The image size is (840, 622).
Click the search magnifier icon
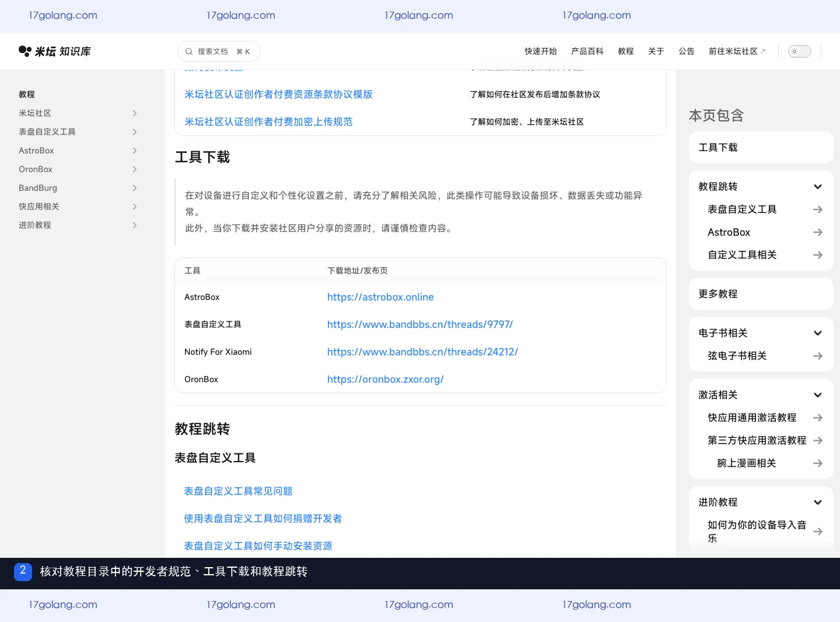tap(189, 51)
